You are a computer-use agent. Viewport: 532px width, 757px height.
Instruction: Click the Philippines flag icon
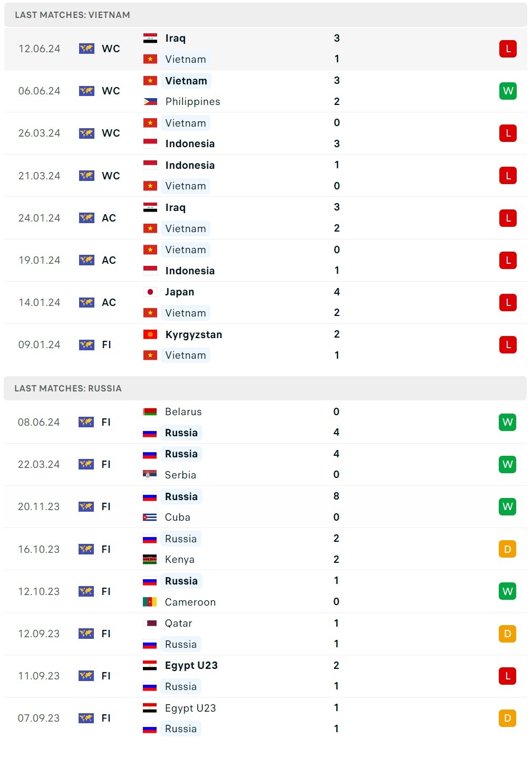pyautogui.click(x=150, y=102)
